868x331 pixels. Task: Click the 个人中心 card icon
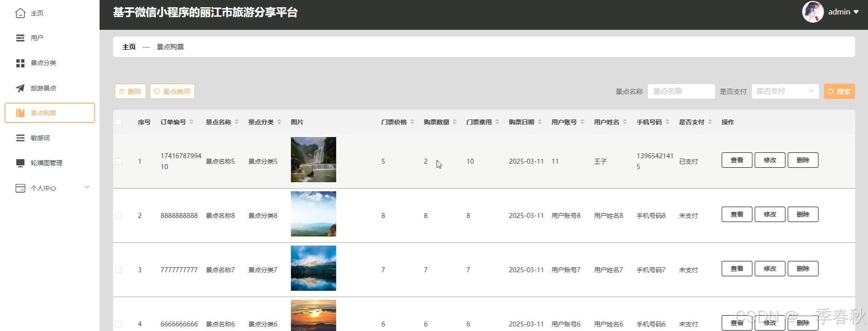click(x=20, y=188)
